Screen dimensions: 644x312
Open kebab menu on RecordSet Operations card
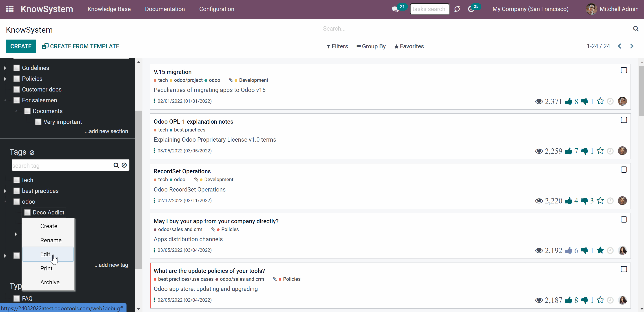coord(154,200)
